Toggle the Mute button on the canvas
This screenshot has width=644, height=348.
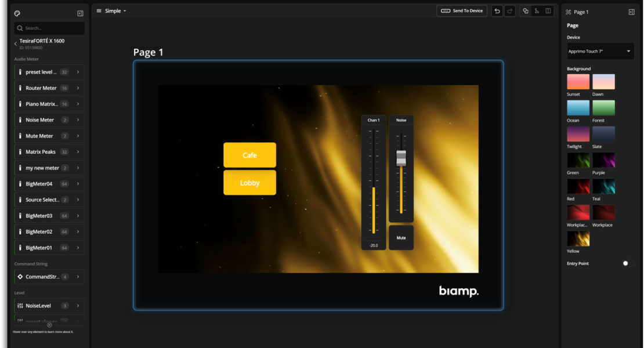[401, 238]
